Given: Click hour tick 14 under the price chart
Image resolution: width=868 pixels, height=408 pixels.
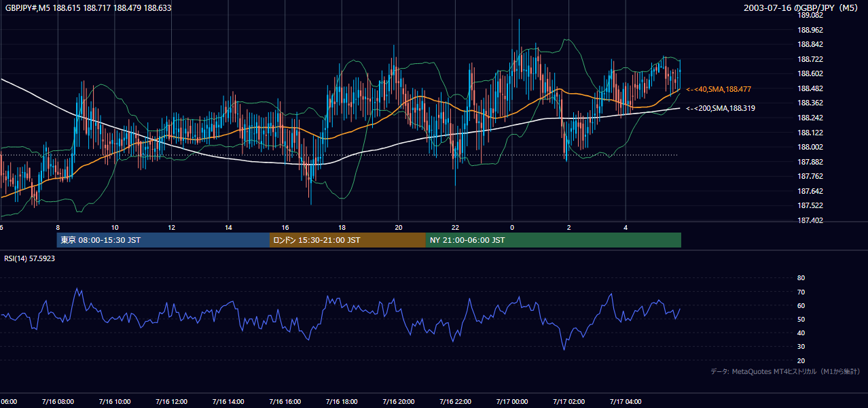Looking at the screenshot, I should pyautogui.click(x=228, y=228).
